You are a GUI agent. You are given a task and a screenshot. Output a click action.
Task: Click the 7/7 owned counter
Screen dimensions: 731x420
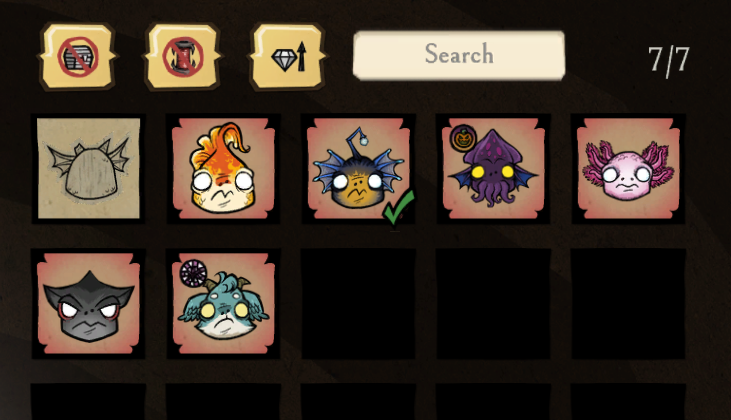click(669, 60)
